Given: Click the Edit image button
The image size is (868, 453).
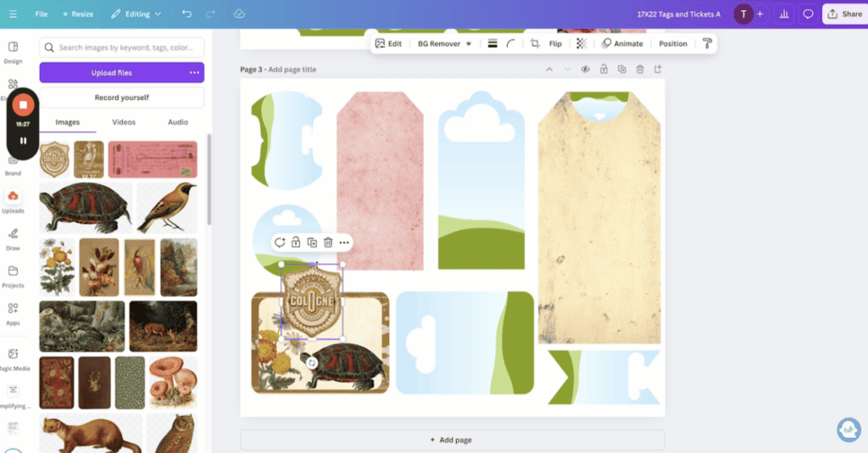Looking at the screenshot, I should (388, 43).
